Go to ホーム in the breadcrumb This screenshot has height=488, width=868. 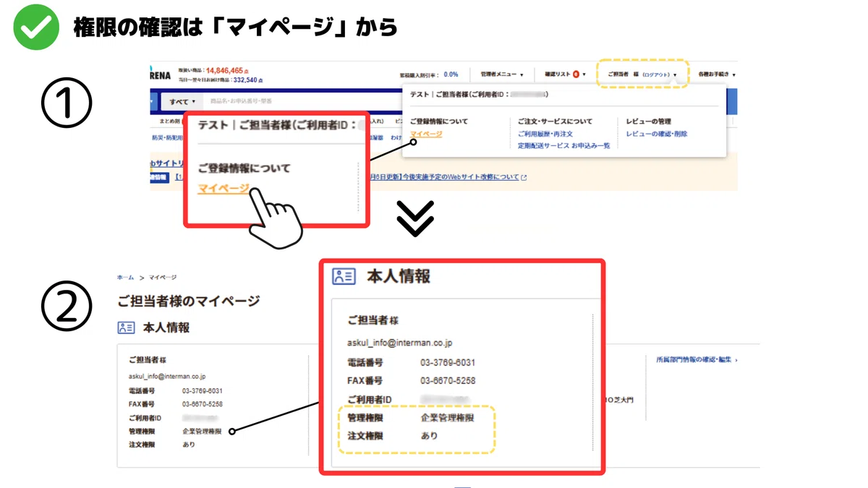pyautogui.click(x=125, y=278)
